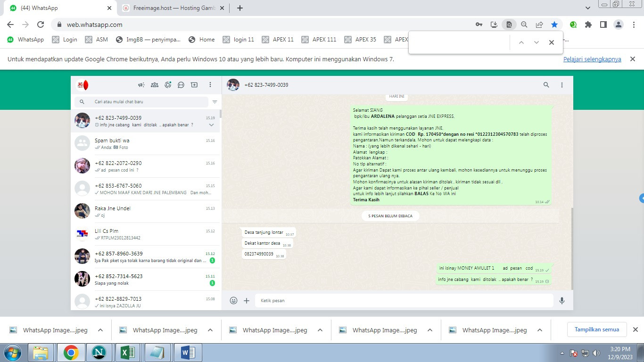Image resolution: width=644 pixels, height=362 pixels.
Task: Expand the tab search chevron
Action: pyautogui.click(x=587, y=8)
